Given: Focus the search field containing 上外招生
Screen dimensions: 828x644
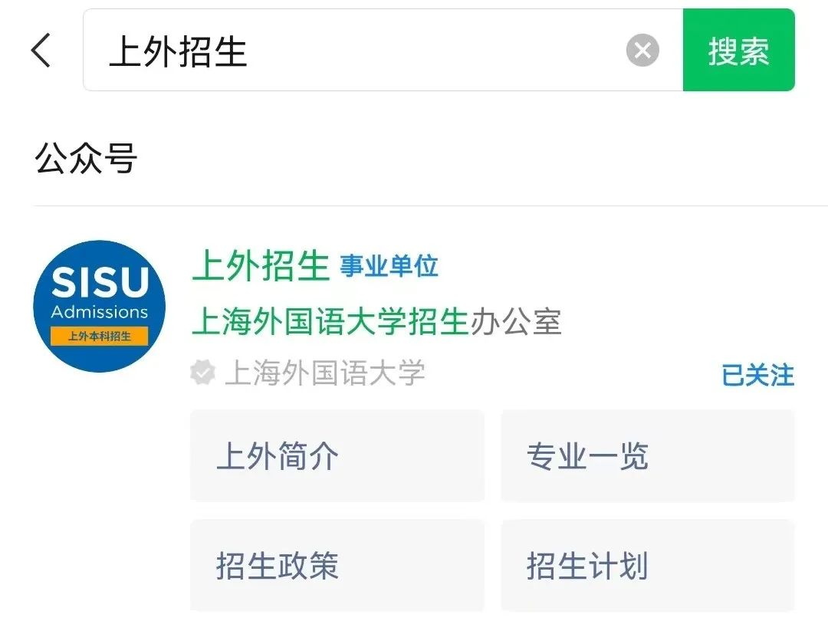Looking at the screenshot, I should 360,51.
